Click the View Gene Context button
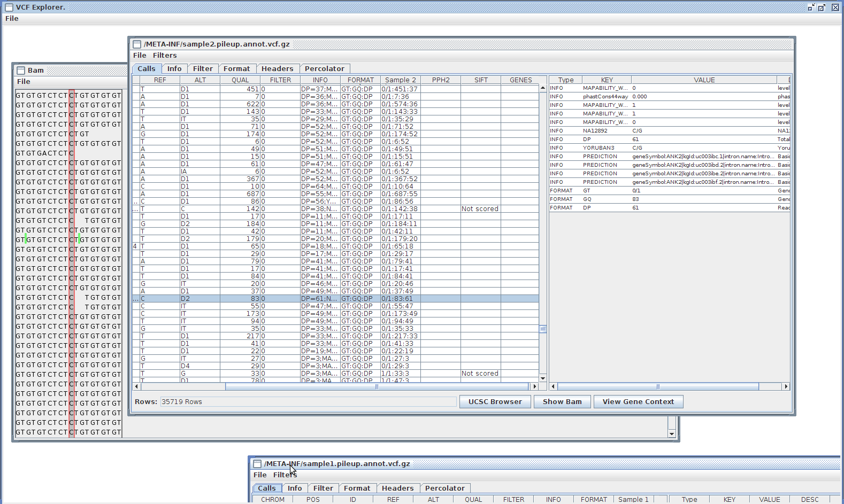The width and height of the screenshot is (844, 504). (638, 402)
